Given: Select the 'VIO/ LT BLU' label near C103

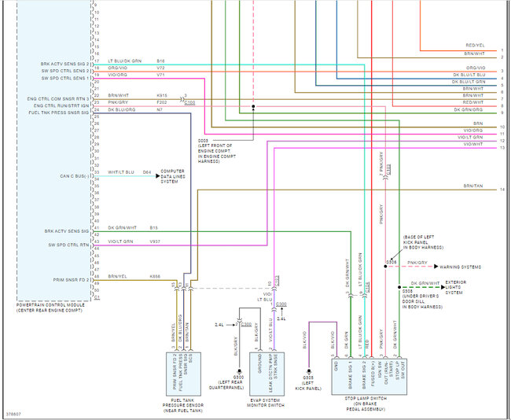Looking at the screenshot, I should [x=265, y=297].
